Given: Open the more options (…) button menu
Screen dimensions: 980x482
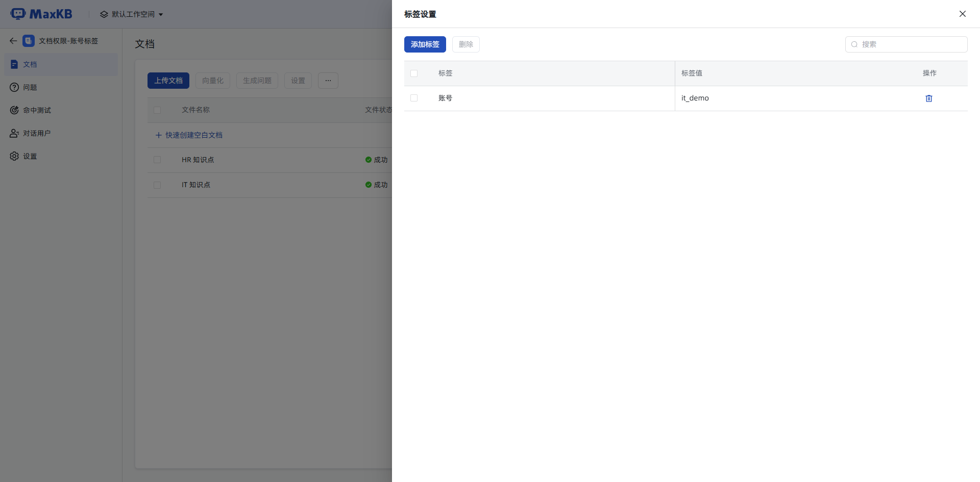Looking at the screenshot, I should click(x=328, y=81).
